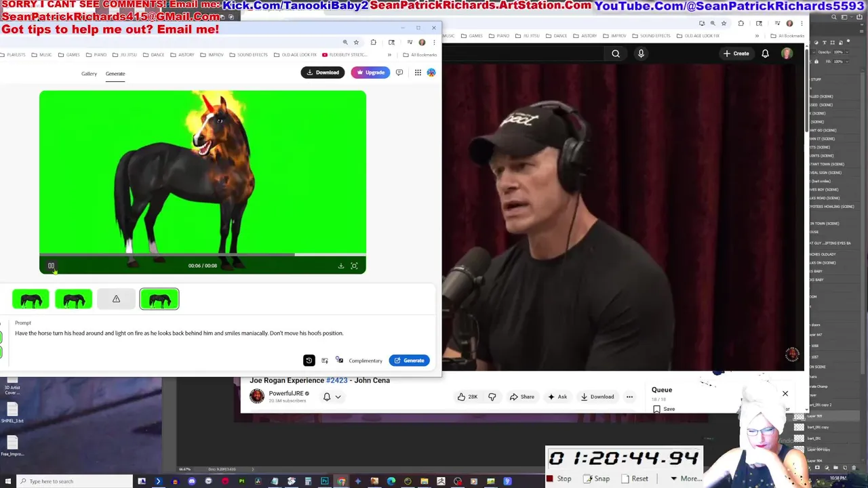Click the video progress bar
Screen dimensions: 868x488
[202, 255]
